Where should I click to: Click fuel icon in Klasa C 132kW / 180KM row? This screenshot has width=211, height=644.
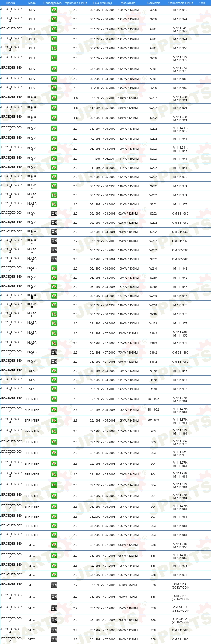coord(54,139)
